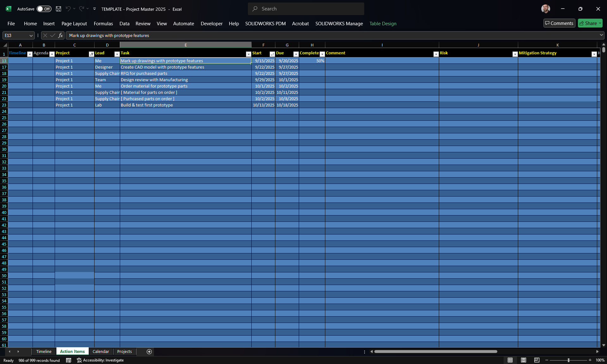Image resolution: width=607 pixels, height=364 pixels.
Task: Open the Task column filter dropdown
Action: click(248, 54)
